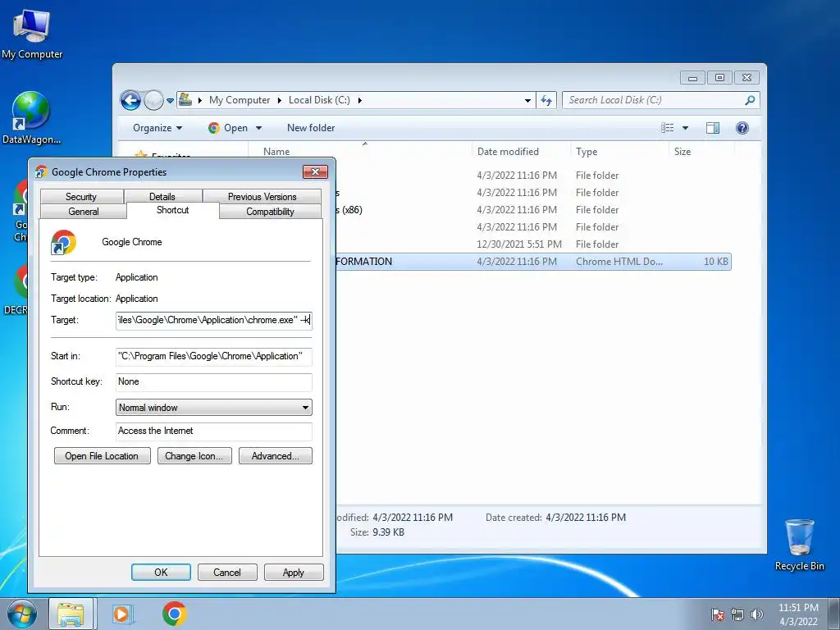Click Show desktop button on taskbar
Screen dimensions: 840x630
pos(834,614)
